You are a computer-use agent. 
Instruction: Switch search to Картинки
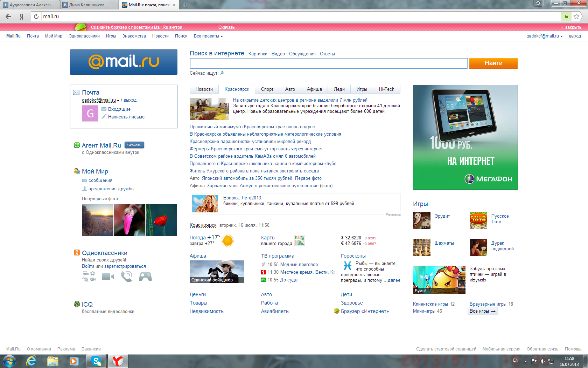point(258,54)
